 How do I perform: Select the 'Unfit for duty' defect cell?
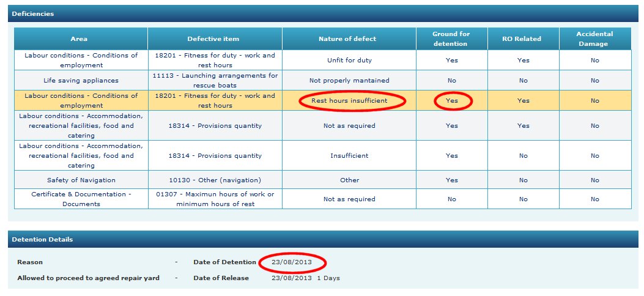point(349,61)
